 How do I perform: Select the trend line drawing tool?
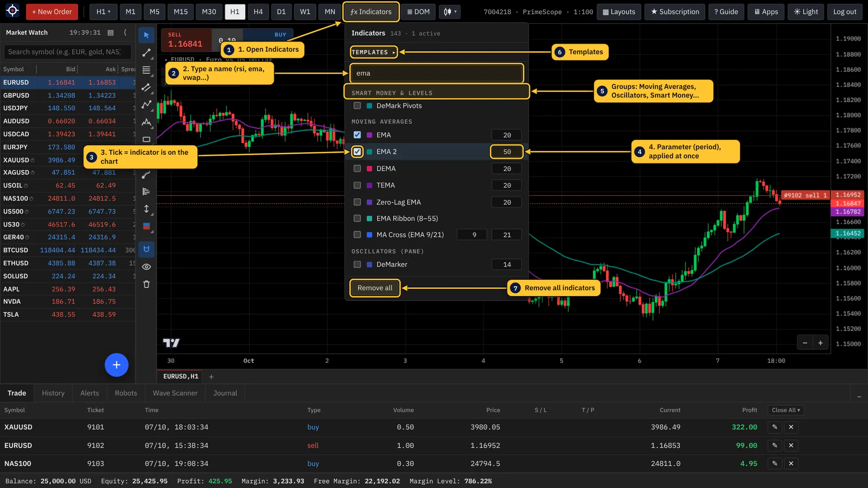pos(146,52)
